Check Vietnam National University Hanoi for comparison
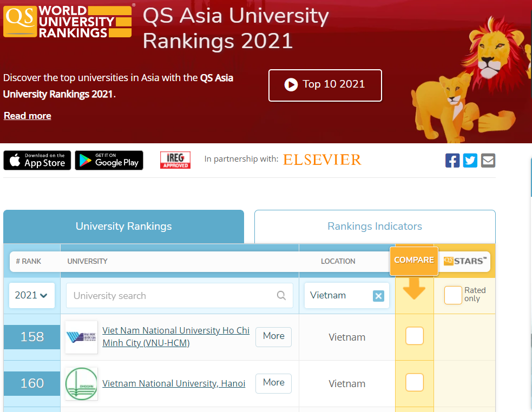 click(414, 382)
